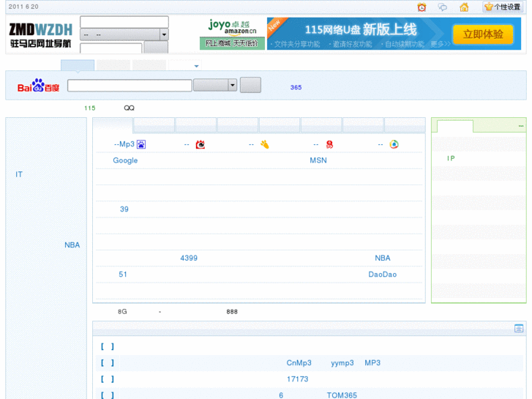Image resolution: width=532 pixels, height=399 pixels.
Task: Open the TOM365 link
Action: (x=342, y=395)
